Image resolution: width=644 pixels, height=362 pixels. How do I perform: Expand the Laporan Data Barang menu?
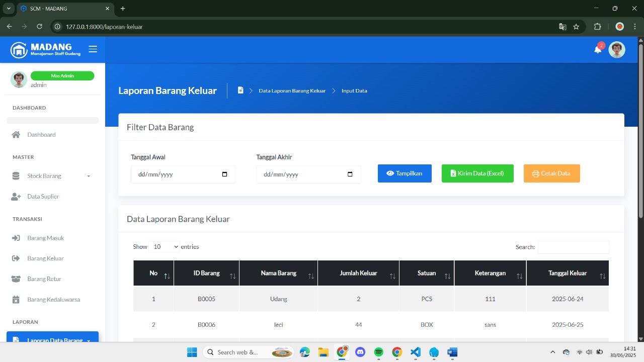pos(53,339)
